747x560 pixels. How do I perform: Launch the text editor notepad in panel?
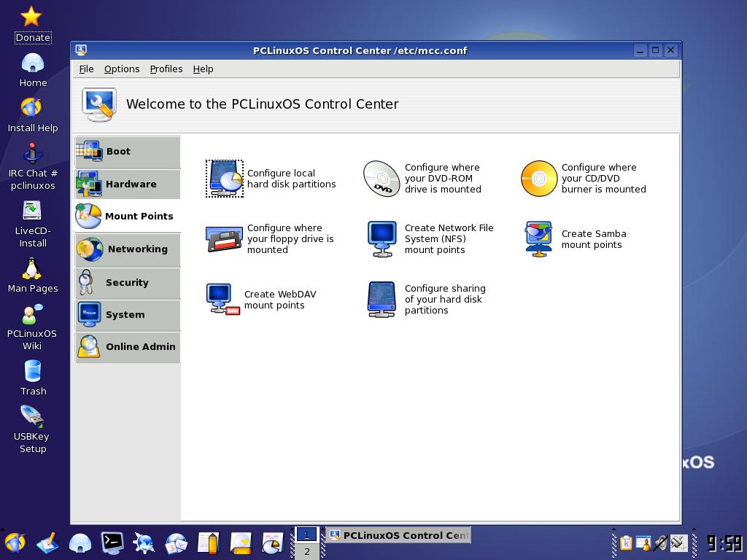click(x=209, y=542)
